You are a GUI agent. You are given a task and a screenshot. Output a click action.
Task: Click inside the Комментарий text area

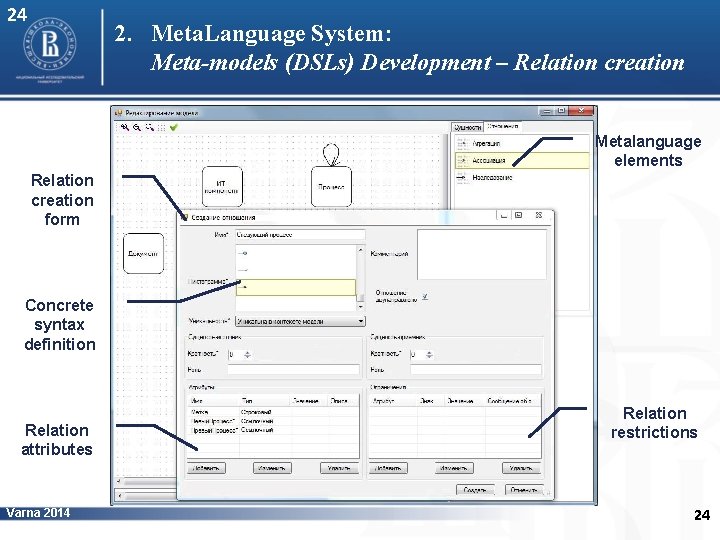[x=482, y=254]
